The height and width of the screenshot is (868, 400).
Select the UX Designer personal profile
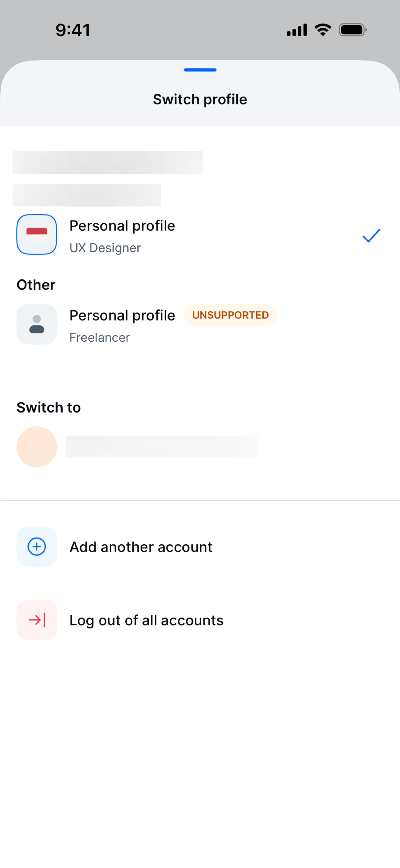pyautogui.click(x=122, y=236)
